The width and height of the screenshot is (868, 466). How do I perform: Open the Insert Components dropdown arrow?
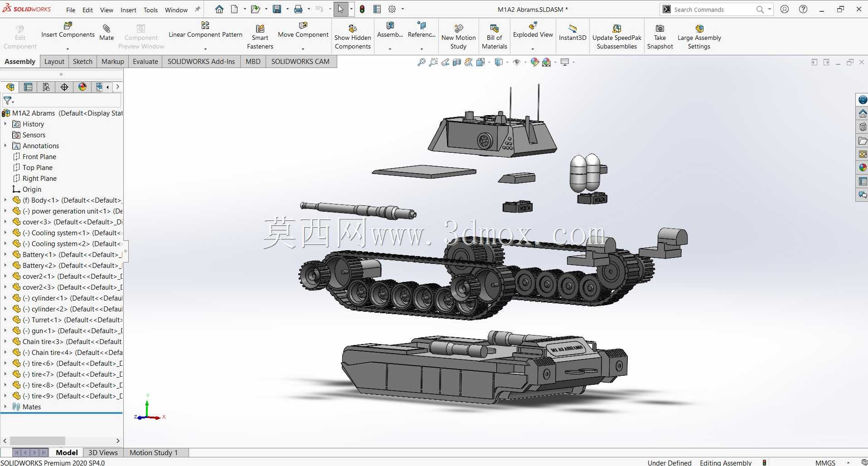pos(68,49)
